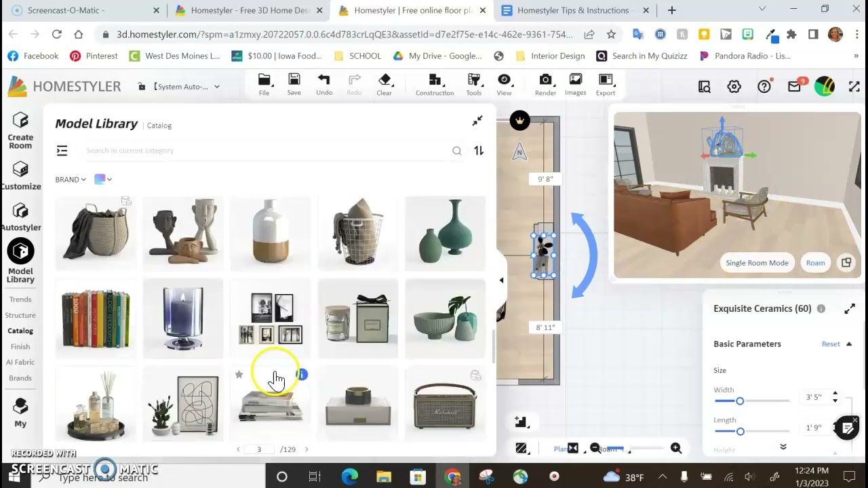The width and height of the screenshot is (868, 488).
Task: Open the help question mark icon
Action: 764,87
